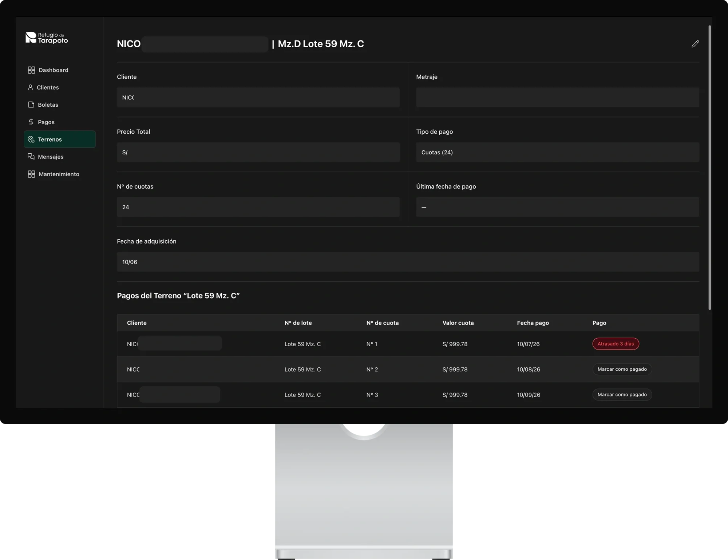The image size is (728, 560).
Task: Click the N° de cuotas field
Action: tap(258, 207)
